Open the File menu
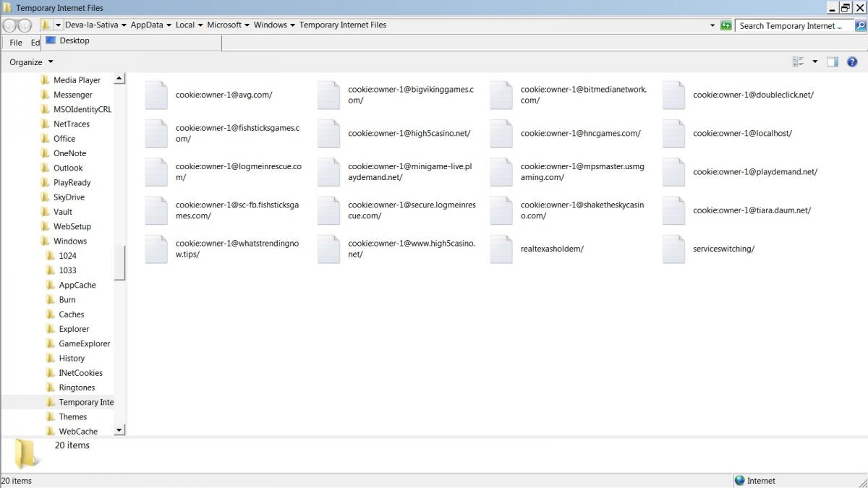This screenshot has height=488, width=868. click(16, 43)
